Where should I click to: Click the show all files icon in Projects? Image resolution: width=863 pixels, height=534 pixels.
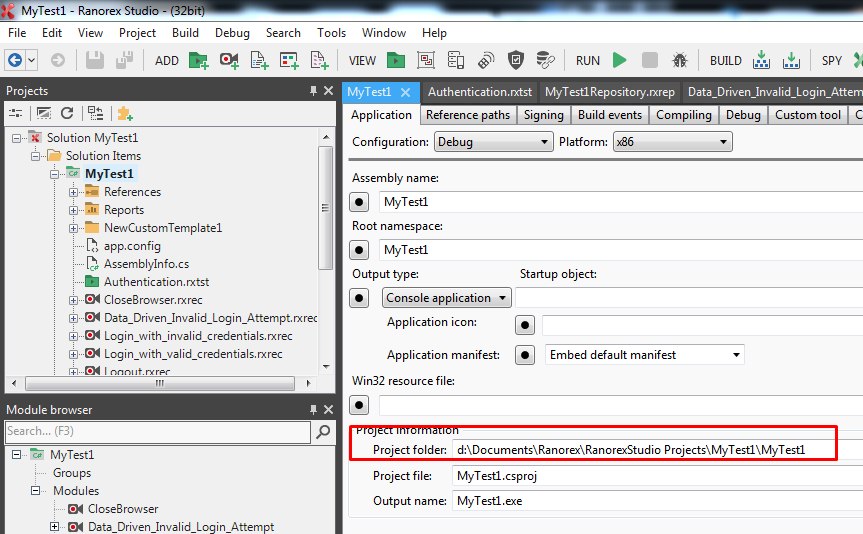(x=44, y=113)
